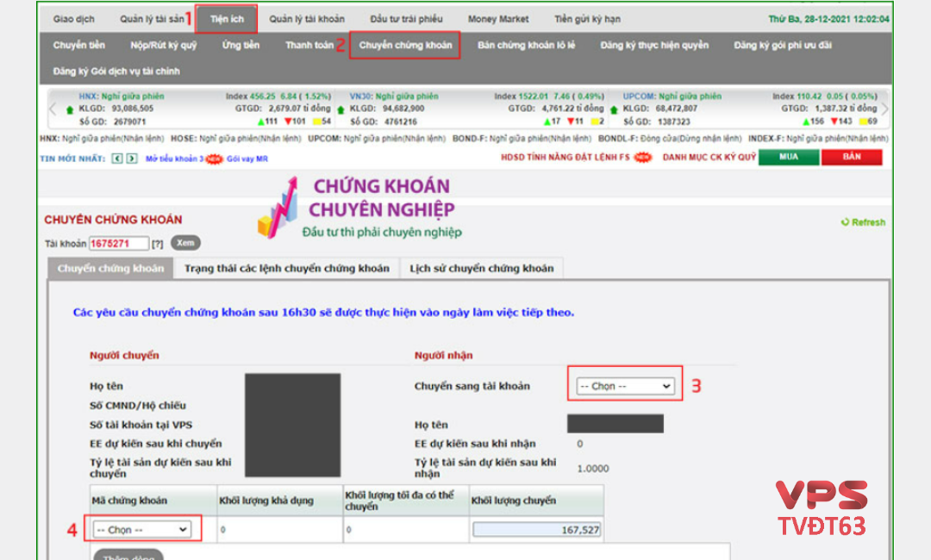Viewport: 931px width, 560px height.
Task: Click previous news arrow beside TIN MỚI NHẤT
Action: (117, 159)
